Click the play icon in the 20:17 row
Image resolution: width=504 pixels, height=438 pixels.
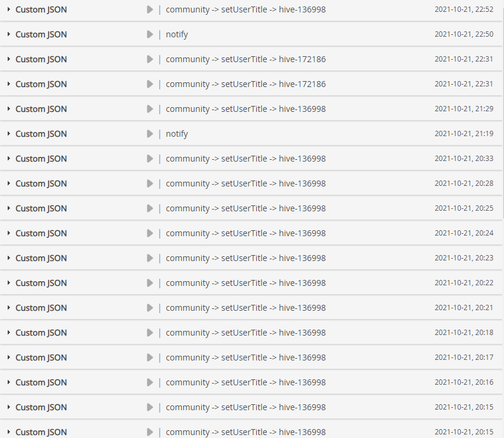click(x=150, y=358)
